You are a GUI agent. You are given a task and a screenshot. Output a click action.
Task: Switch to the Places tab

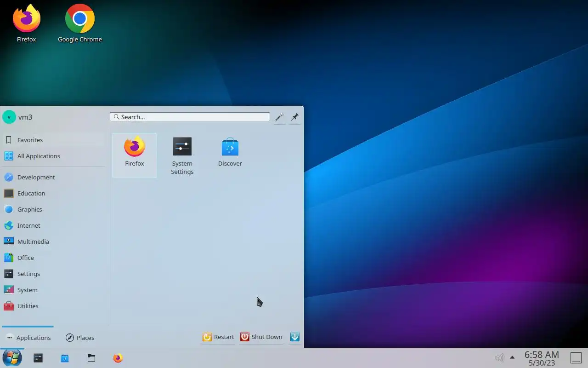coord(80,338)
